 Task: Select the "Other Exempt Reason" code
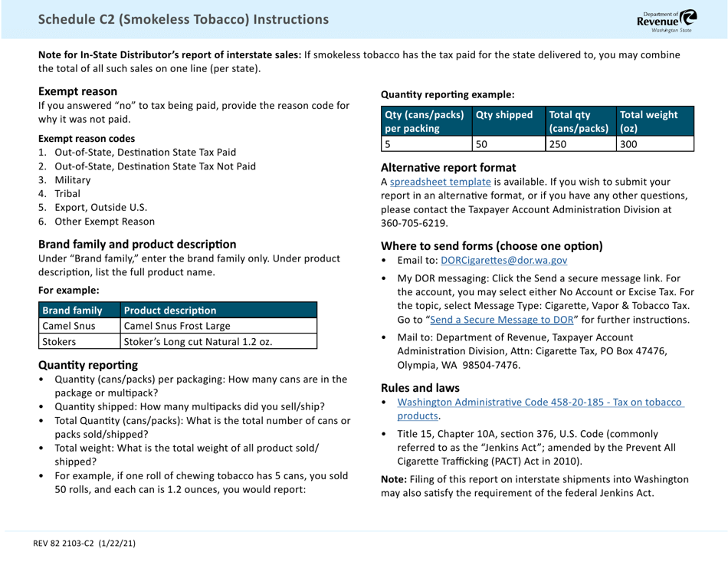pyautogui.click(x=104, y=222)
